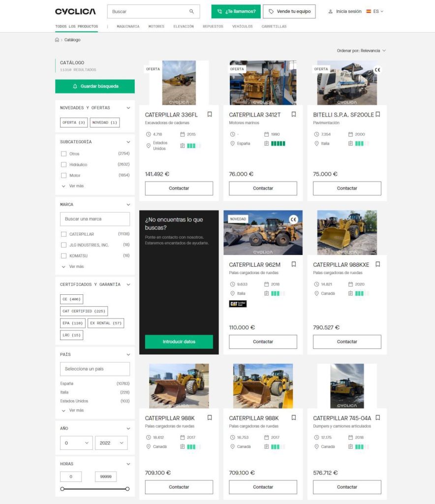435x504 pixels.
Task: Toggle the CAT CERTIFIED (225) filter chip
Action: pyautogui.click(x=84, y=311)
